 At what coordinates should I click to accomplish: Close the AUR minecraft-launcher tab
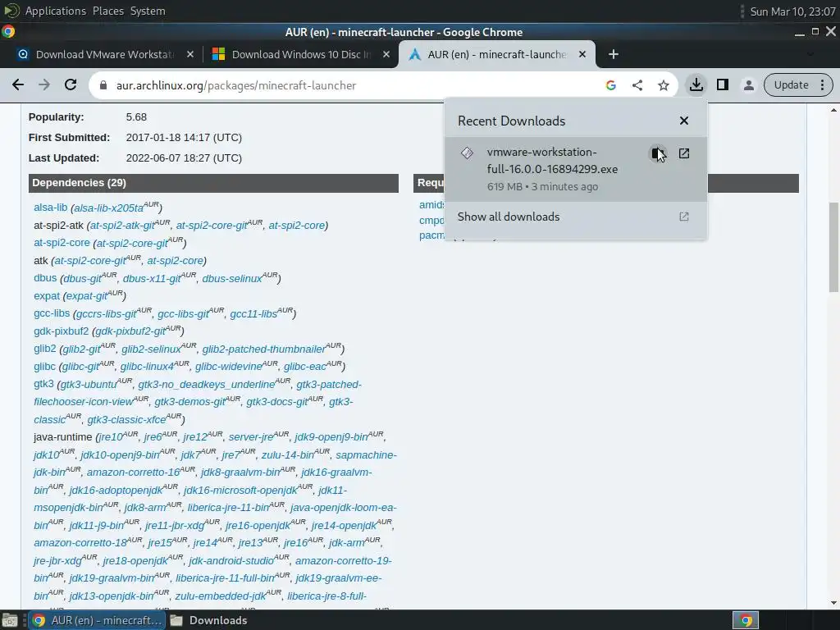click(x=582, y=54)
